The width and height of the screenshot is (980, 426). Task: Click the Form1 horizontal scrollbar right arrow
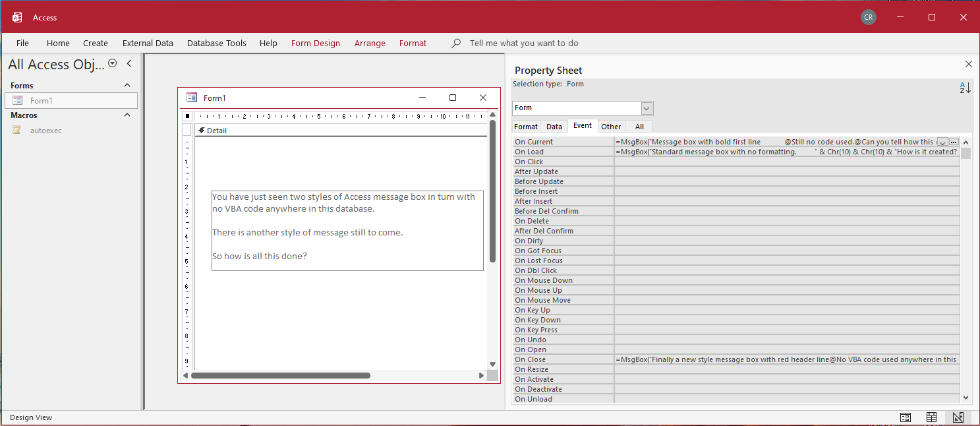pos(481,375)
